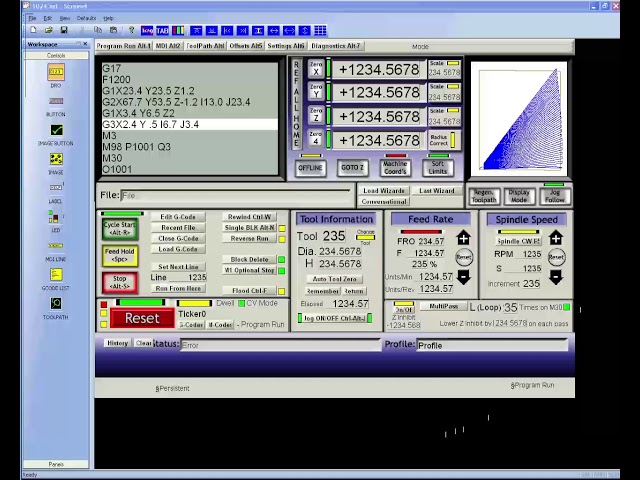The height and width of the screenshot is (480, 640).
Task: Open the Edit menu
Action: [x=48, y=18]
